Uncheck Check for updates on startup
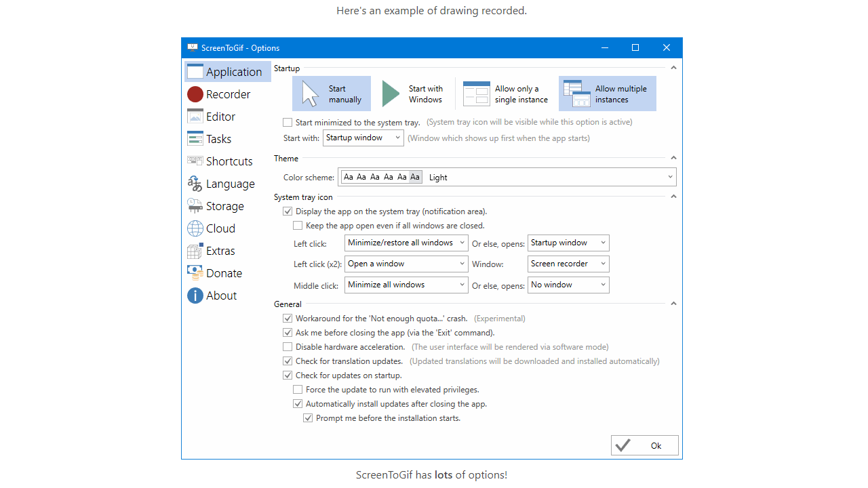 (288, 375)
